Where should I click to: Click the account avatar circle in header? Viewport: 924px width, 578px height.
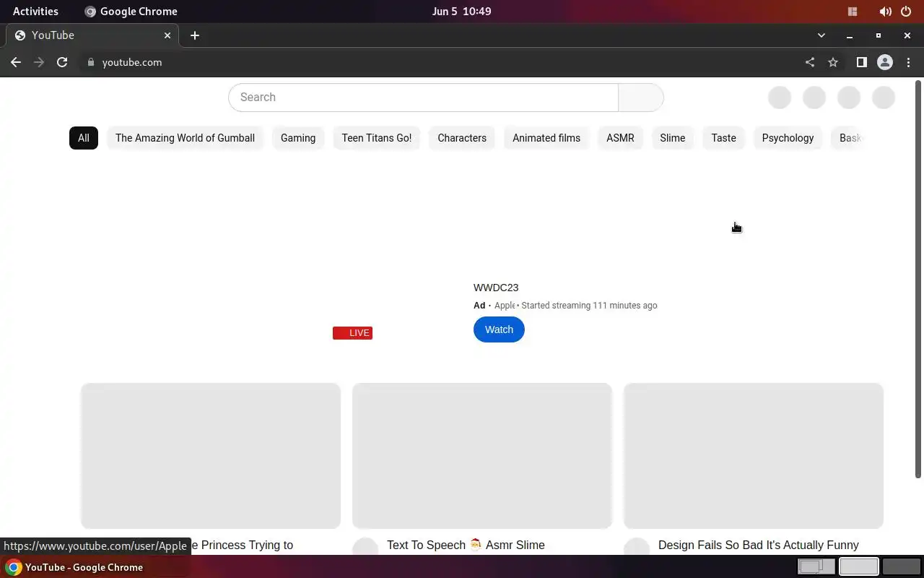(884, 98)
